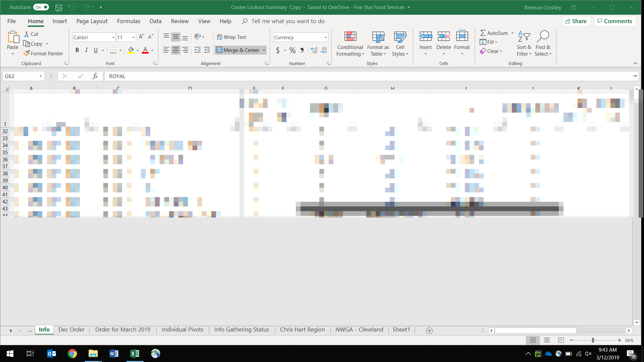Open Conditional Formatting options
644x362 pixels.
[350, 44]
